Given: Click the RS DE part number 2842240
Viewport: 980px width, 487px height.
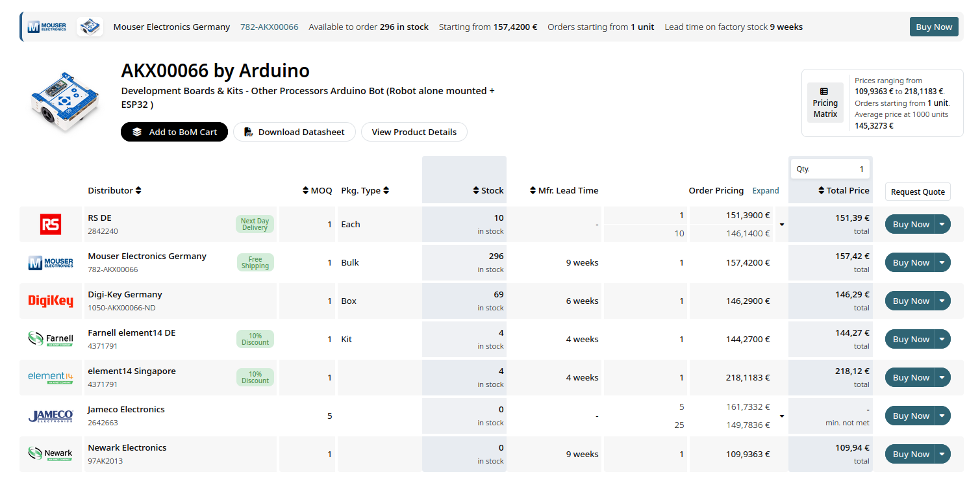Looking at the screenshot, I should [103, 231].
